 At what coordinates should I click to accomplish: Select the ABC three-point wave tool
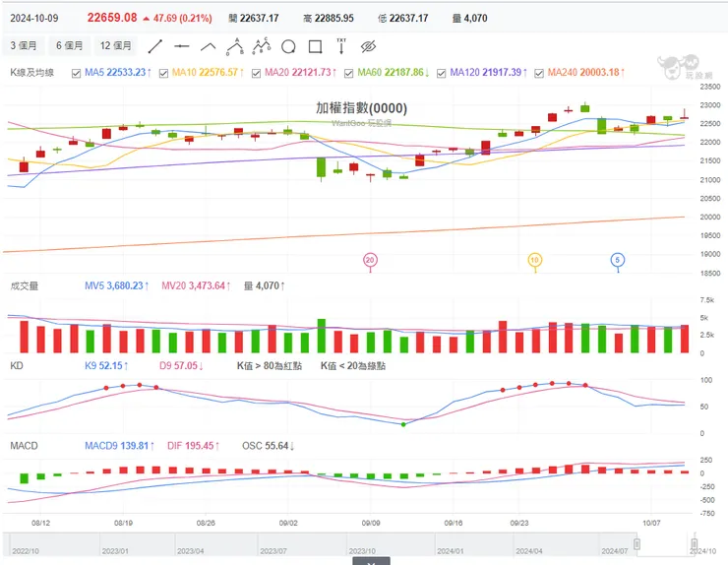coord(235,46)
